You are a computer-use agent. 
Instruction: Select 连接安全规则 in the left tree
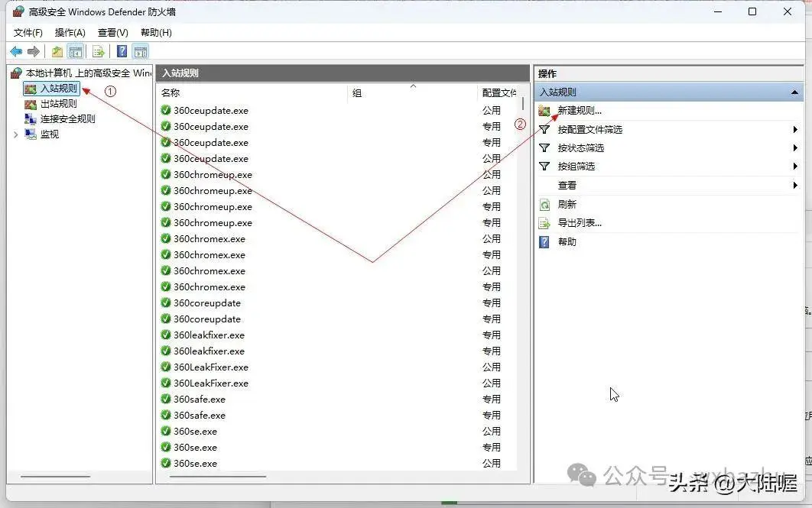tap(60, 119)
